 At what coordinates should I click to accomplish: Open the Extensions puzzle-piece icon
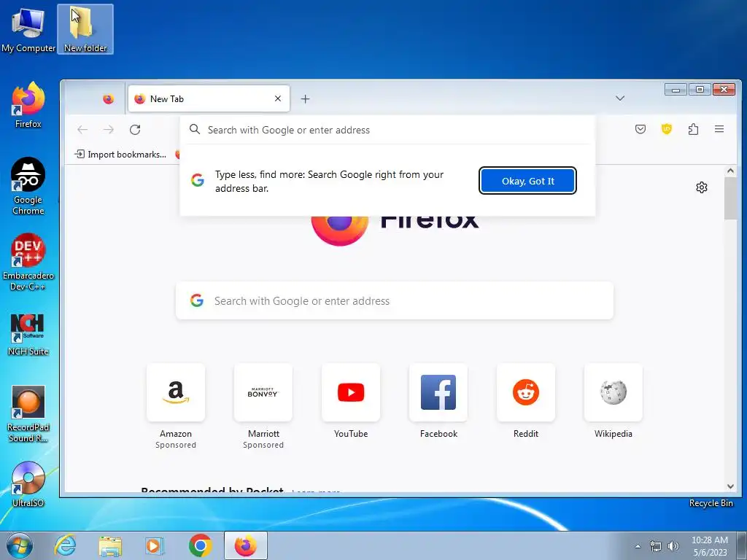point(693,129)
